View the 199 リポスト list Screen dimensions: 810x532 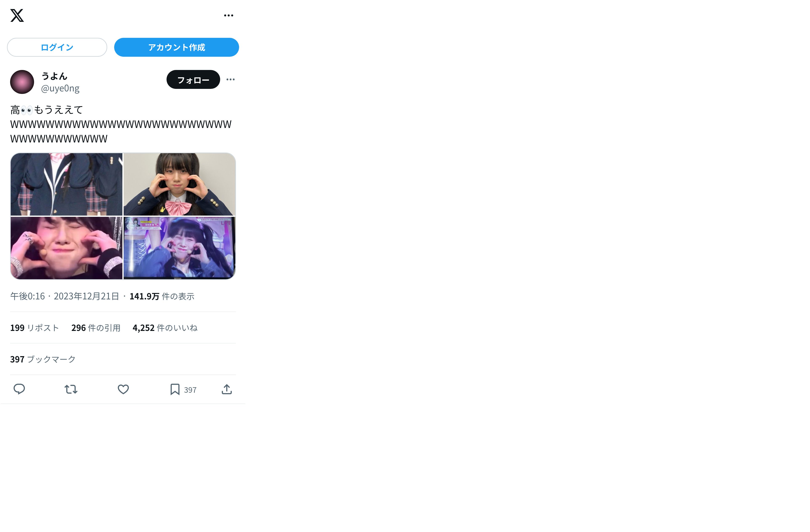(x=35, y=328)
